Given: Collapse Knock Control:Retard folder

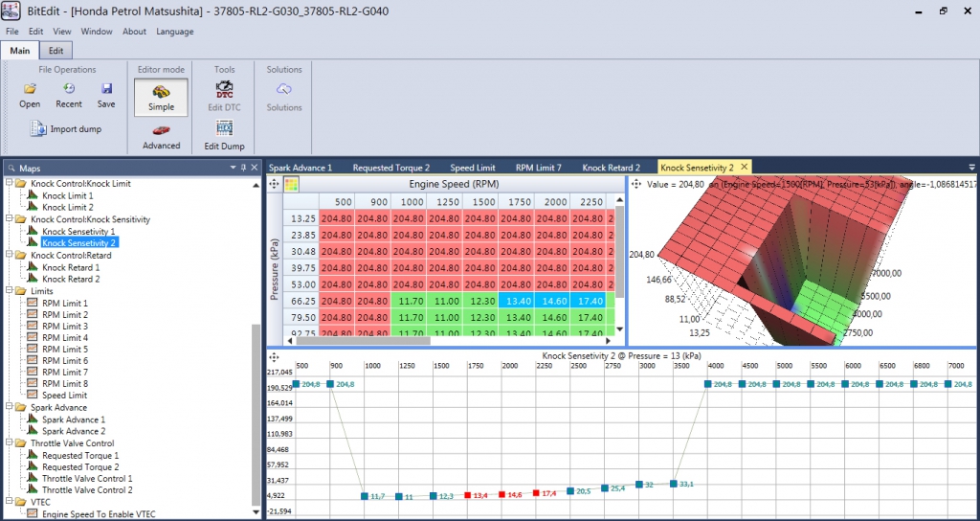Looking at the screenshot, I should [9, 255].
